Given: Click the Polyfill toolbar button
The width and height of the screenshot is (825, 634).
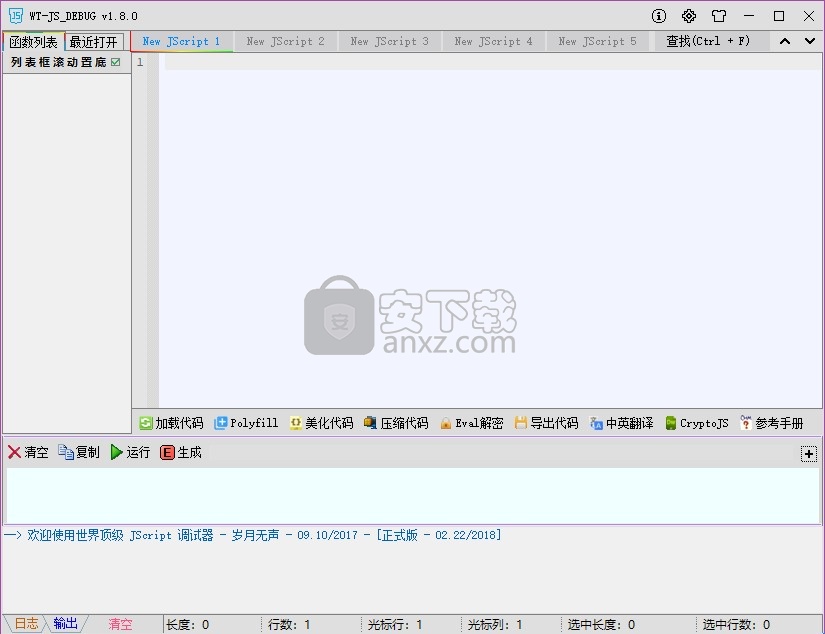Looking at the screenshot, I should point(246,423).
